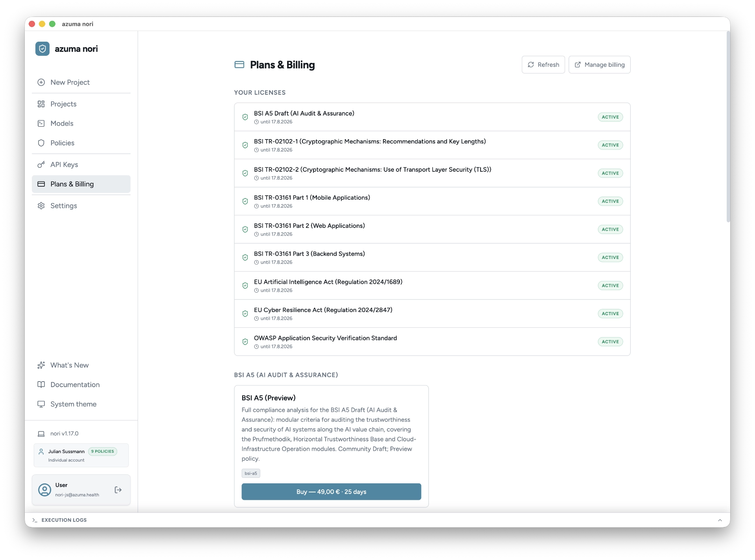Click the shield icon for BSI TR-02102-1 license
The width and height of the screenshot is (755, 560).
[x=245, y=145]
